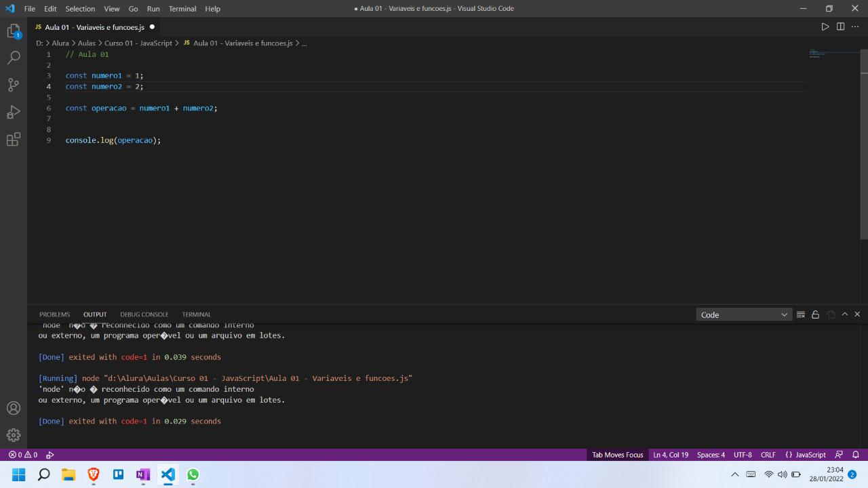Click console.log(operacao) code line
The width and height of the screenshot is (868, 488).
[113, 140]
